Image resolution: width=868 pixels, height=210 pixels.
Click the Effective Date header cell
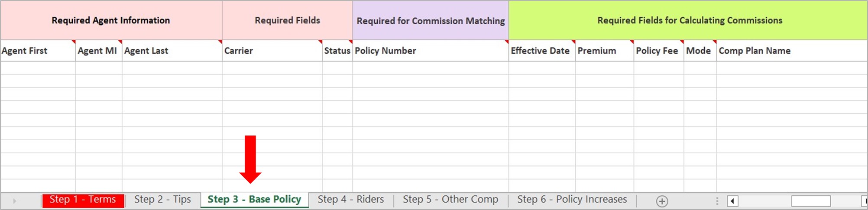pos(541,51)
